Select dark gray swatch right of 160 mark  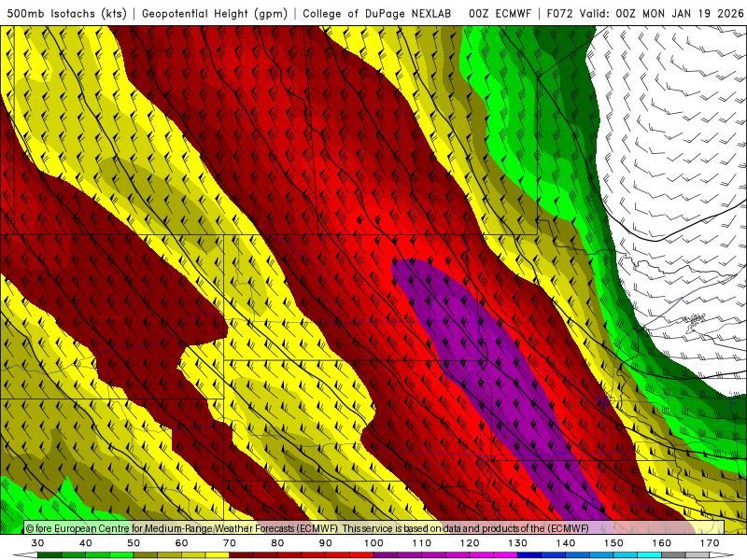click(673, 555)
